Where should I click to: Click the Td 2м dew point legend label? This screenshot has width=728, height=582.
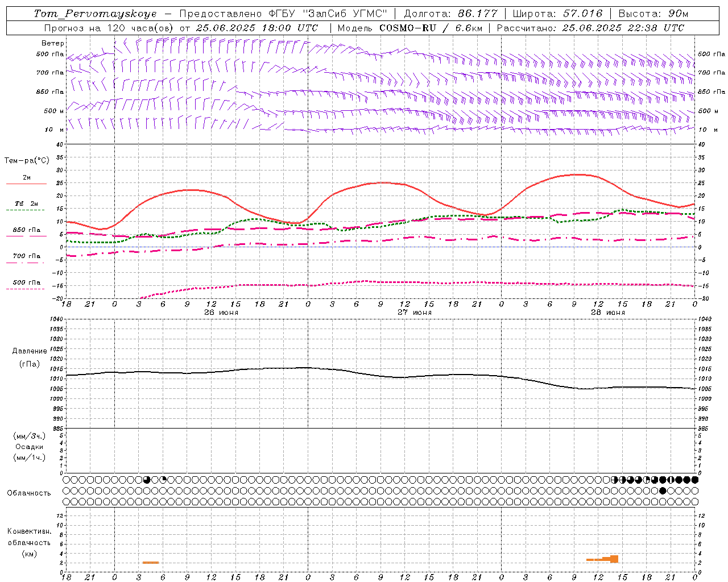[x=27, y=203]
